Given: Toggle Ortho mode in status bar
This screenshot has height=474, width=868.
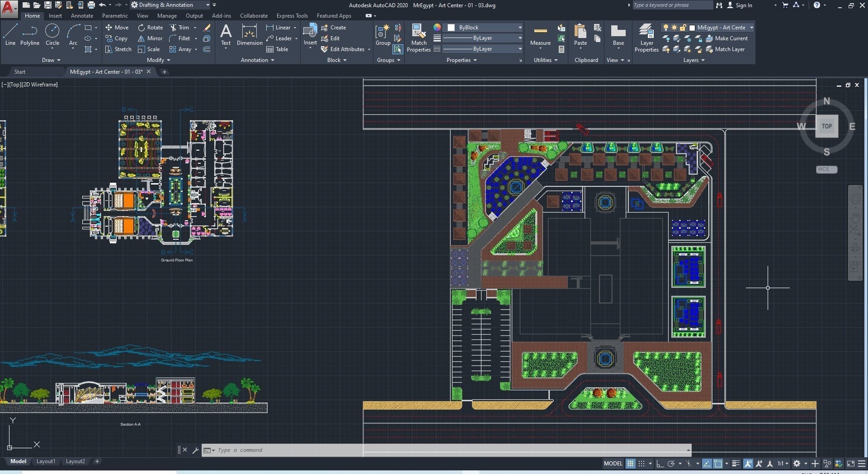Looking at the screenshot, I should click(x=660, y=464).
